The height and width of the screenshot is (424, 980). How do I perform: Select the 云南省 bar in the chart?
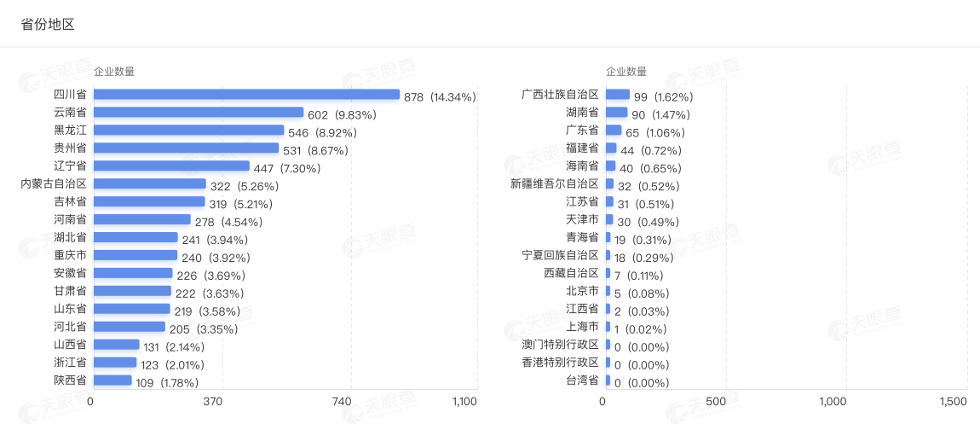[x=199, y=113]
